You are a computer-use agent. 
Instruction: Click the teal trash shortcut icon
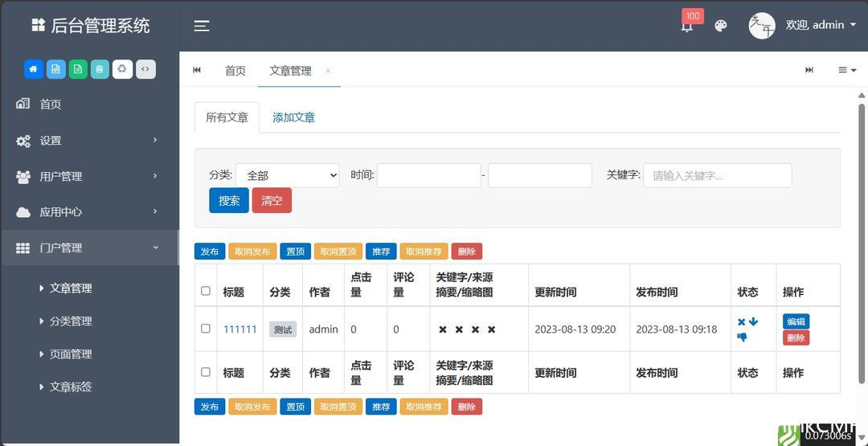[x=100, y=69]
